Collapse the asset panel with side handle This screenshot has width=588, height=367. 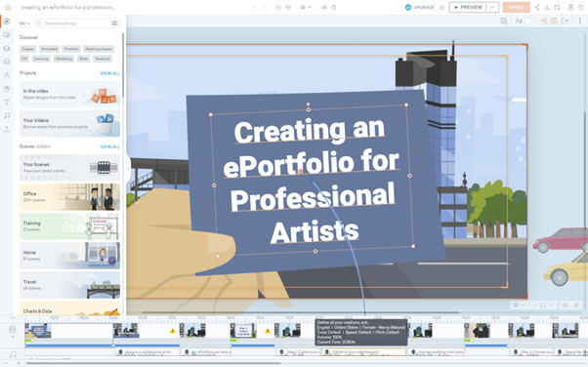coord(129,169)
